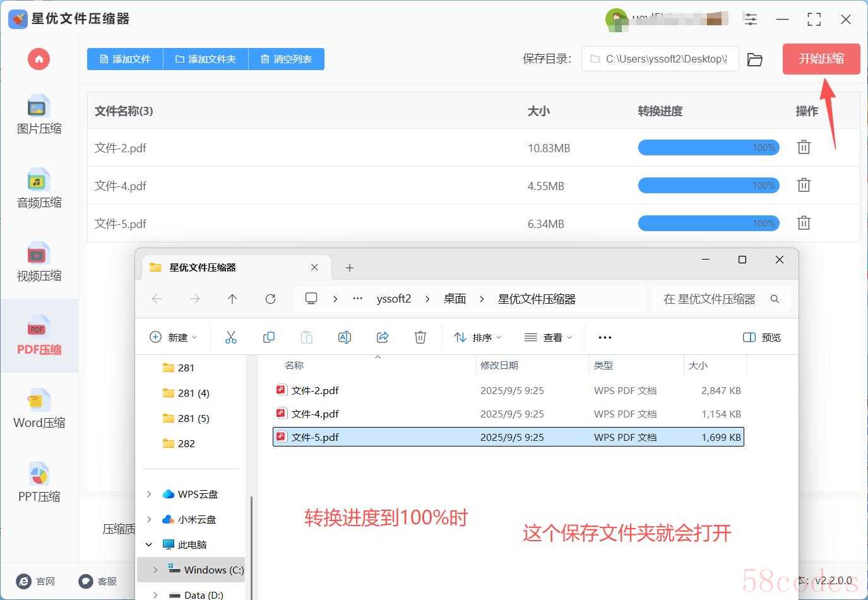Image resolution: width=868 pixels, height=600 pixels.
Task: Click the 添加文件 button
Action: (x=125, y=59)
